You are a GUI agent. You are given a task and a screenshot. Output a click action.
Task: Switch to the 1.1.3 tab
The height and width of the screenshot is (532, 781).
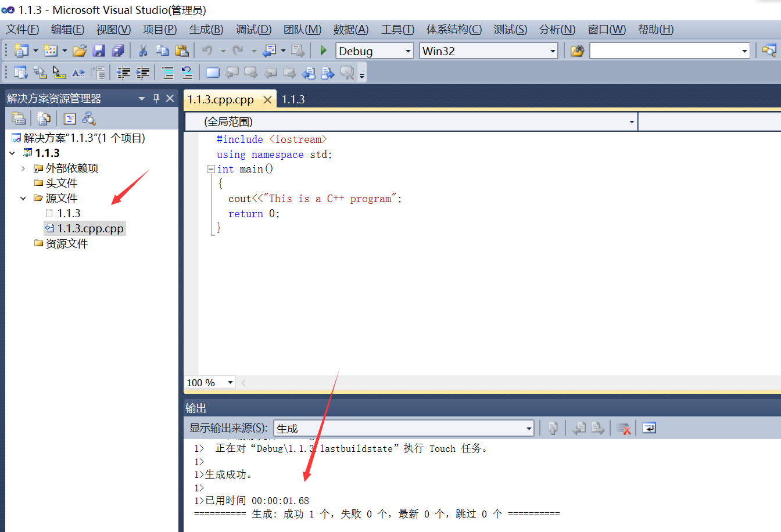point(293,99)
